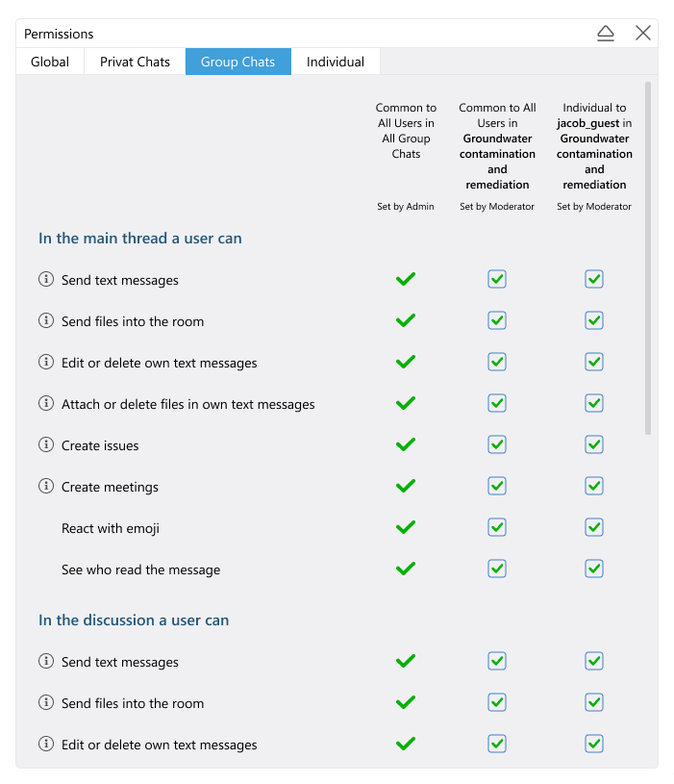Toggle jacob_guest's discussion Send text messages checkbox

coord(594,661)
